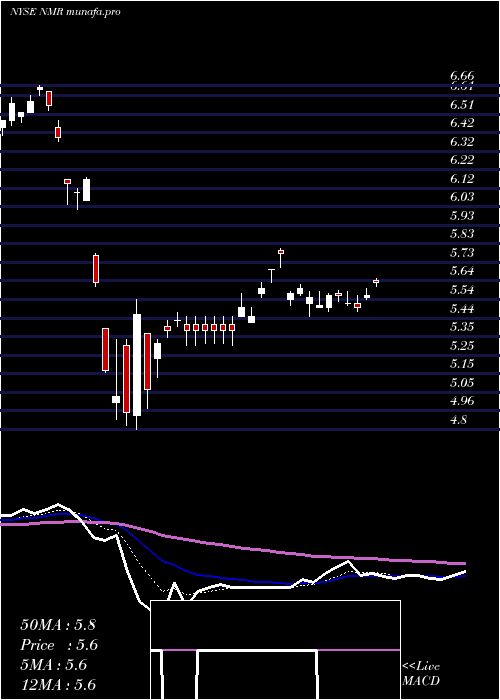The width and height of the screenshot is (500, 700).
Task: Click the 6.51 price axis label
Action: coord(462,105)
